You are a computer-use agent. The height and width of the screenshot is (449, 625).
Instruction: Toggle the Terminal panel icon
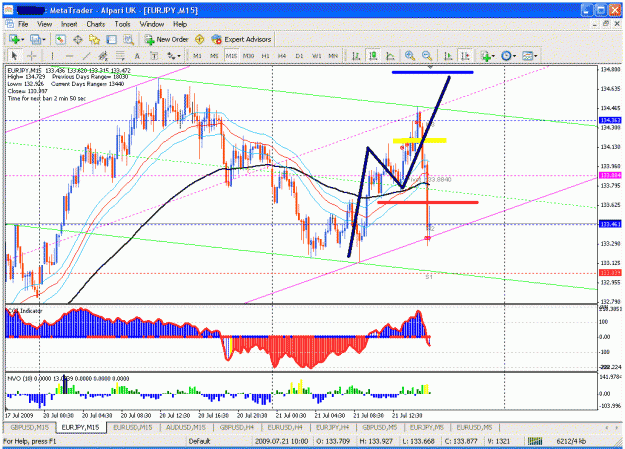(111, 39)
